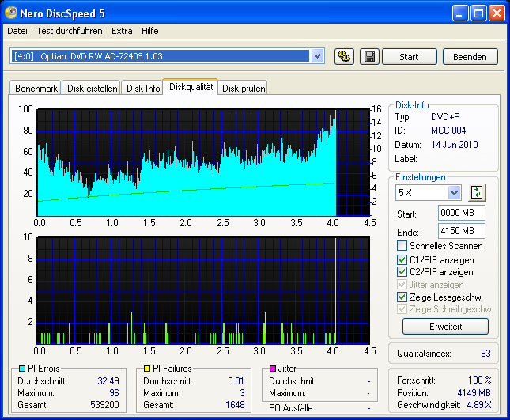This screenshot has width=510, height=420.
Task: Click PI Errors average 32.49
Action: point(108,381)
